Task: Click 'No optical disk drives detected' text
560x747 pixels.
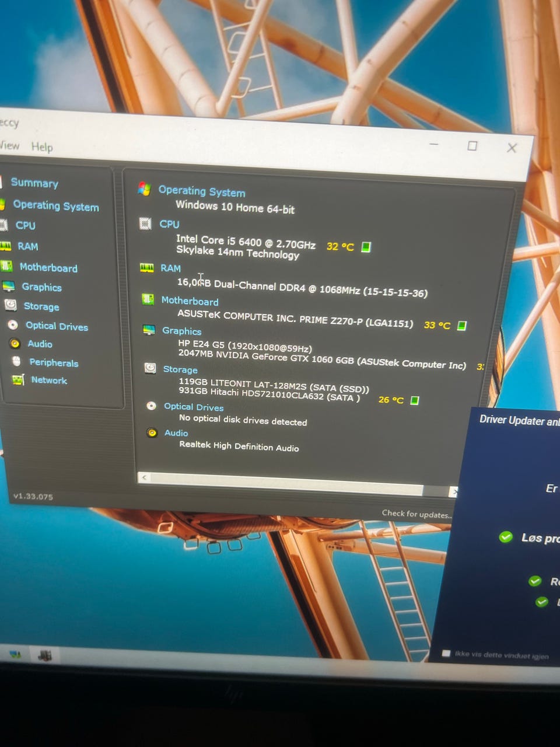Action: pos(243,420)
